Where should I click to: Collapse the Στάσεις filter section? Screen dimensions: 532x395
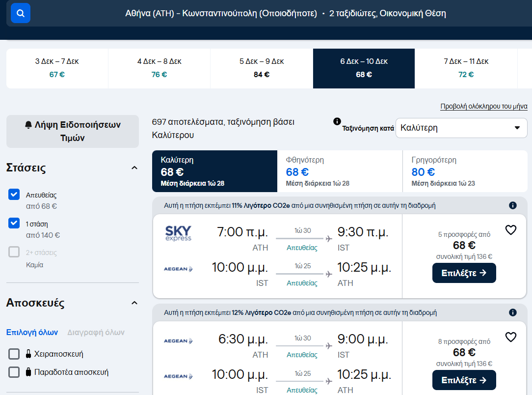(x=134, y=168)
